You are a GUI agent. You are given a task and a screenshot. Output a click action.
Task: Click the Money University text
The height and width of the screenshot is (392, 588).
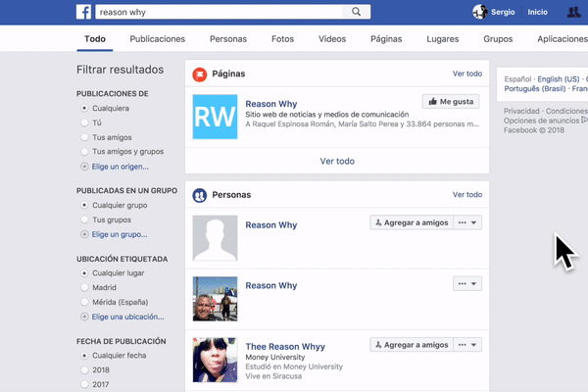click(274, 357)
